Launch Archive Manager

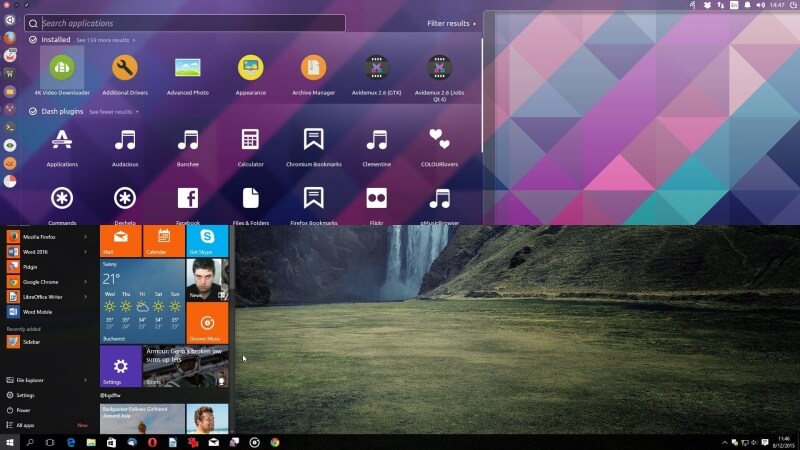coord(313,72)
